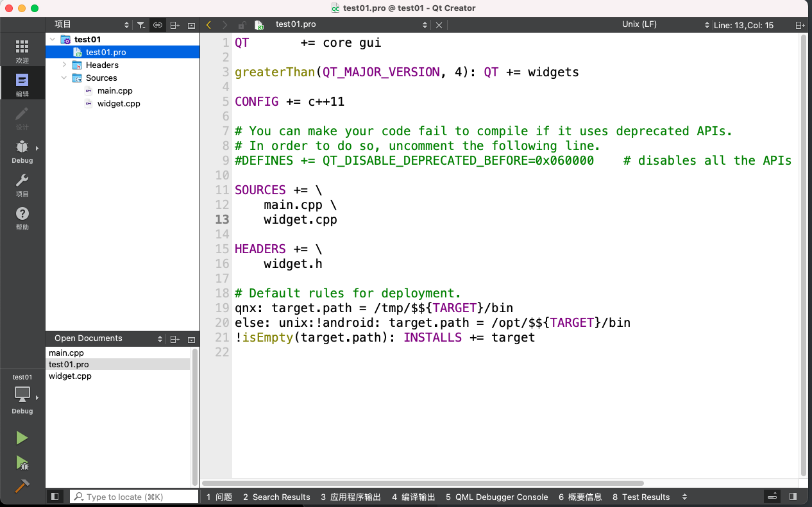Open the 欢迎 welcome mode

point(22,51)
